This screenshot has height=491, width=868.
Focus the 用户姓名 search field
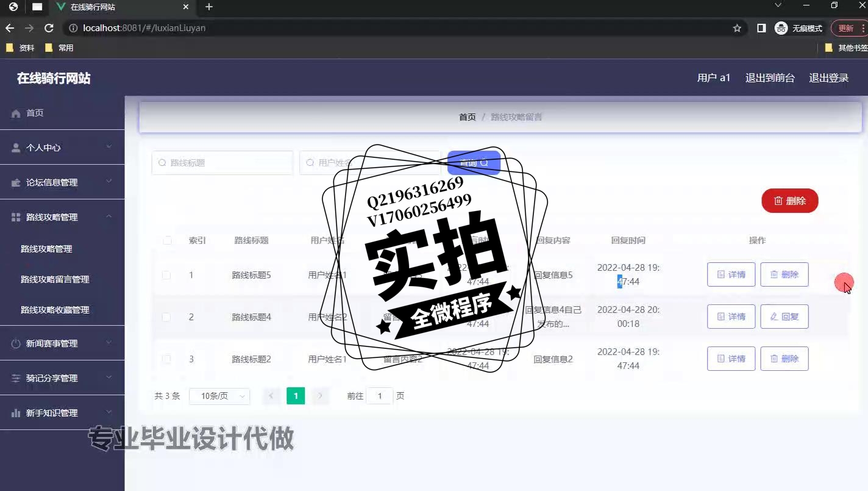(x=370, y=163)
